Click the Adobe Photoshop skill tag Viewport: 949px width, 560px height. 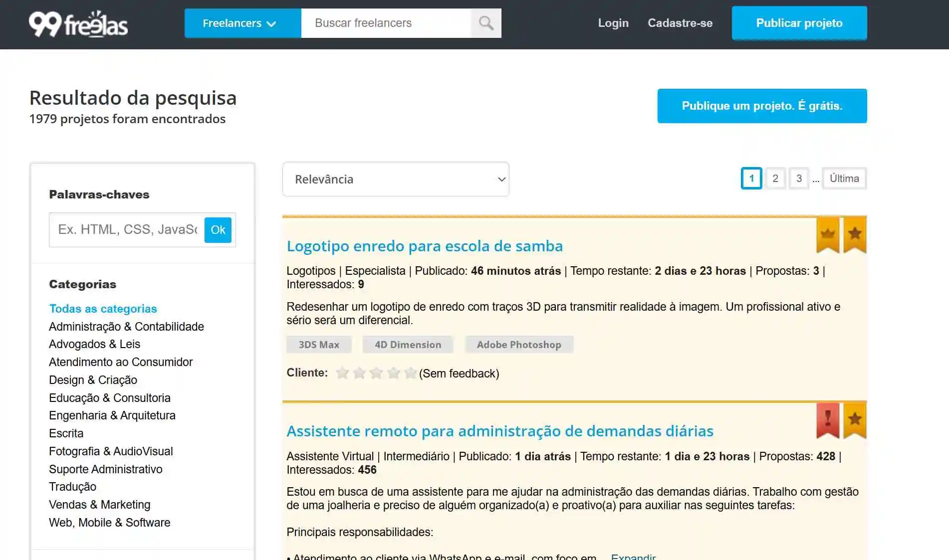tap(519, 345)
